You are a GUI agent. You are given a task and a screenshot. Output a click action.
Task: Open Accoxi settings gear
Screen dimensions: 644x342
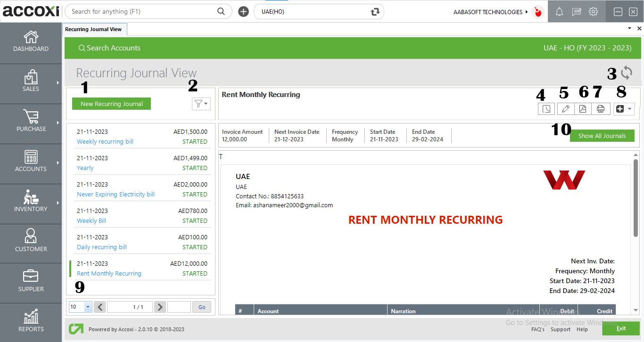[x=593, y=11]
